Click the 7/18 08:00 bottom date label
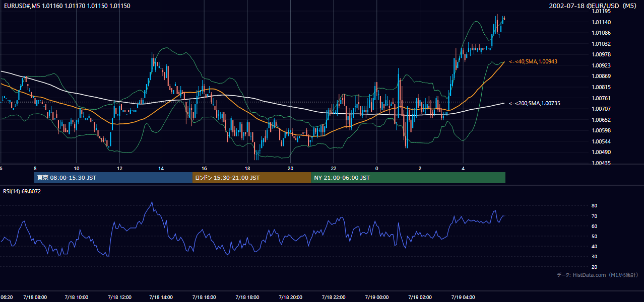 [x=35, y=297]
